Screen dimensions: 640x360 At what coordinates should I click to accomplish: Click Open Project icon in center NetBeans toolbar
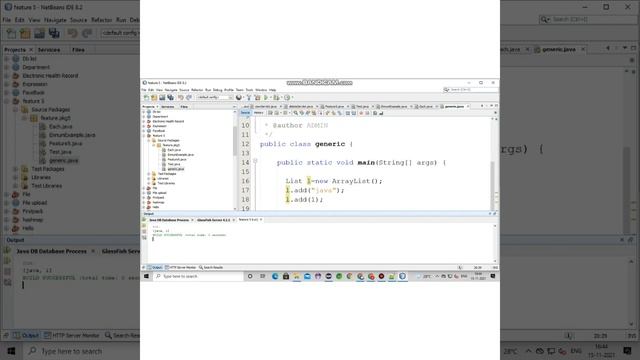(x=162, y=98)
